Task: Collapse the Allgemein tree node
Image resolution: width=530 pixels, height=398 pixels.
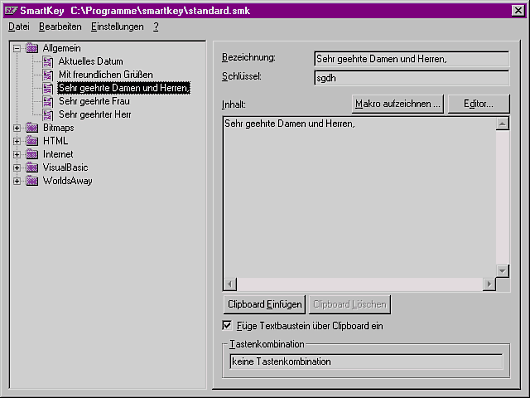Action: point(17,49)
